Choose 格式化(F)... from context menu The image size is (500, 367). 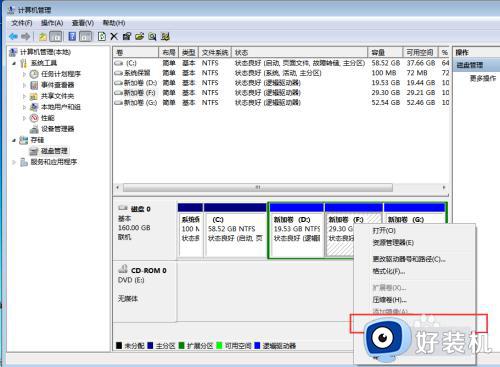389,271
